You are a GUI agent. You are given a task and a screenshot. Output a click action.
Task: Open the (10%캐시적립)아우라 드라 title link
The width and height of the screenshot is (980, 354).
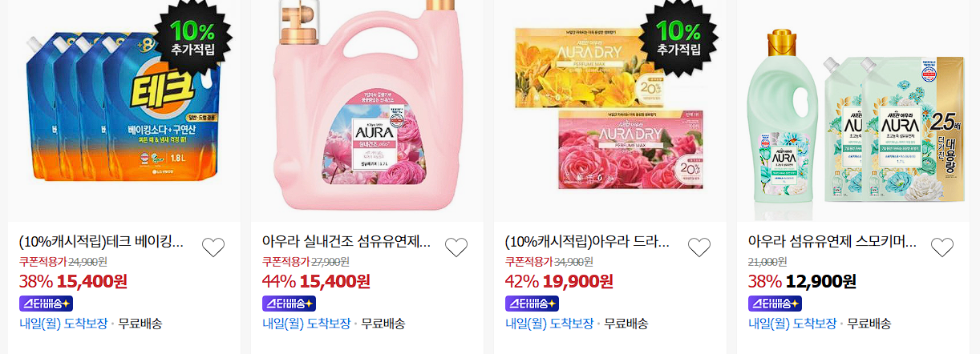(587, 241)
